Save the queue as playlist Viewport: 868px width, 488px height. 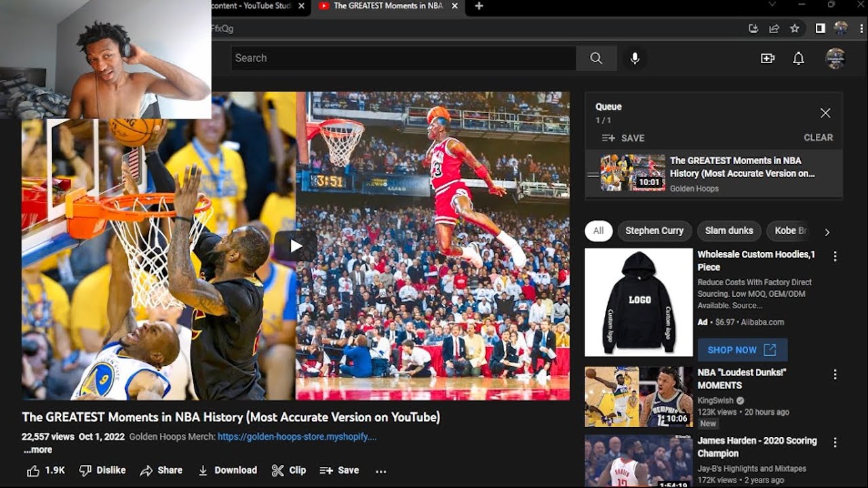(623, 138)
